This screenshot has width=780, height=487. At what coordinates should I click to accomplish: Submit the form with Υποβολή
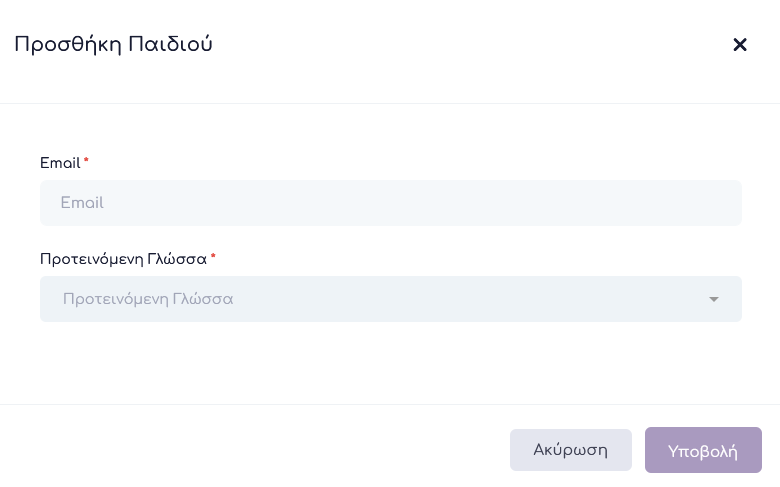point(703,450)
